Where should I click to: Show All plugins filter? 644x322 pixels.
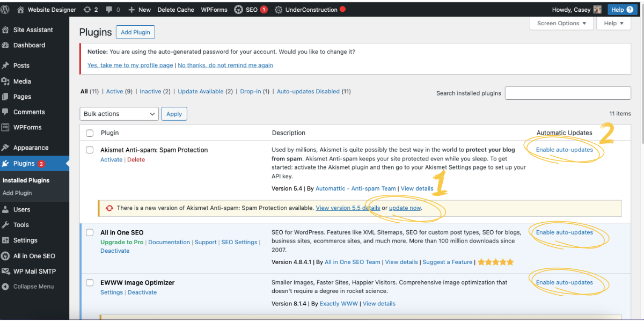tap(84, 91)
